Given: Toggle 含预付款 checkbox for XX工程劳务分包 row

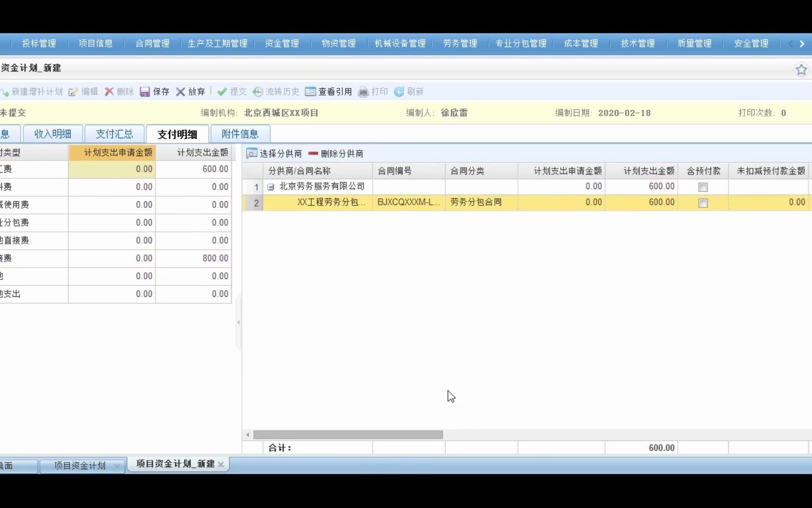Looking at the screenshot, I should coord(703,203).
